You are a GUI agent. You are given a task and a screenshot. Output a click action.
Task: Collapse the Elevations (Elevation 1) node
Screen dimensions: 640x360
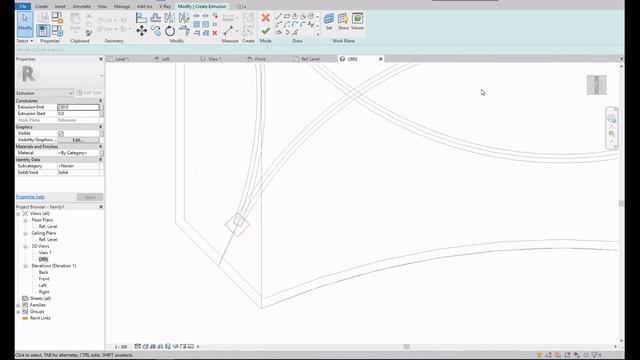pos(25,266)
